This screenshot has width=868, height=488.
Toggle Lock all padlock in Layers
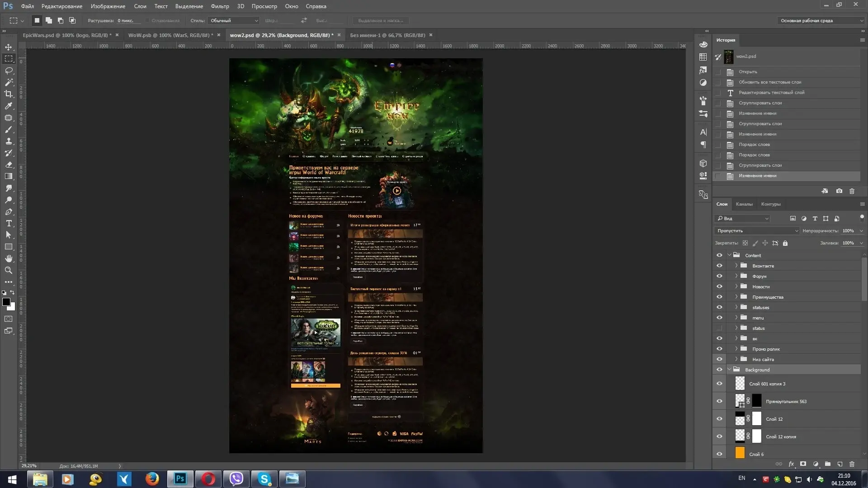785,243
